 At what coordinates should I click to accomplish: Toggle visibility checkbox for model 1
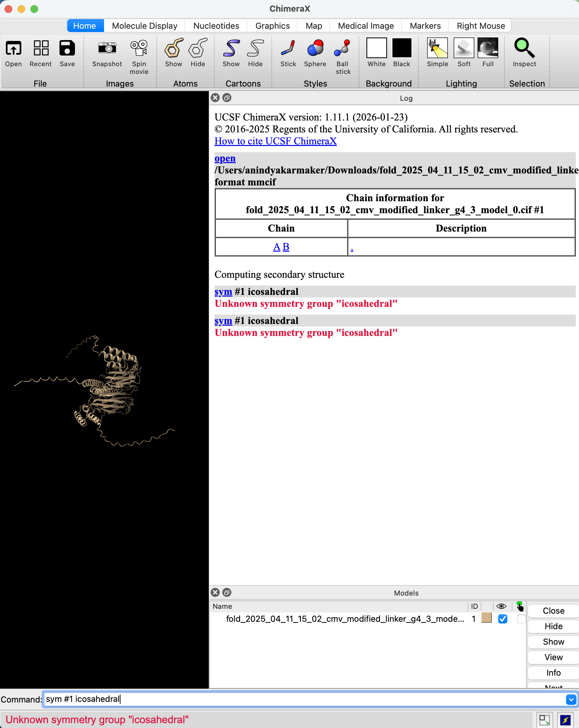click(502, 619)
